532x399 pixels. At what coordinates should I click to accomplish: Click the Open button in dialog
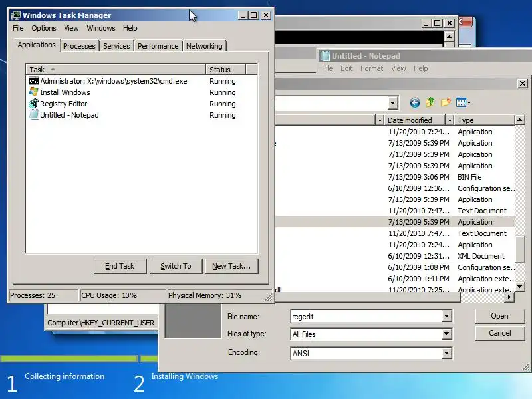(x=499, y=316)
